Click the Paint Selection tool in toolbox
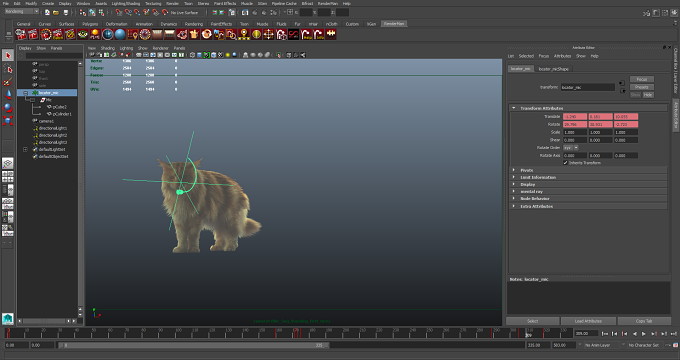This screenshot has width=680, height=360. [8, 82]
